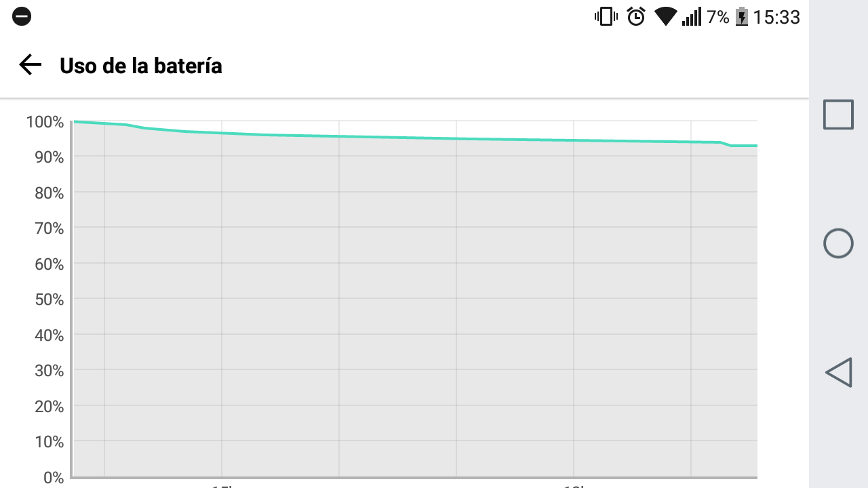Tap the drop at the battery line's end
The width and height of the screenshot is (868, 488).
pyautogui.click(x=726, y=144)
